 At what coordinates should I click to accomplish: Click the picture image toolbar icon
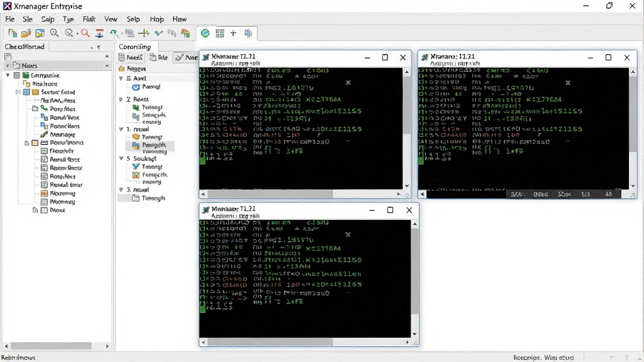pos(40,33)
